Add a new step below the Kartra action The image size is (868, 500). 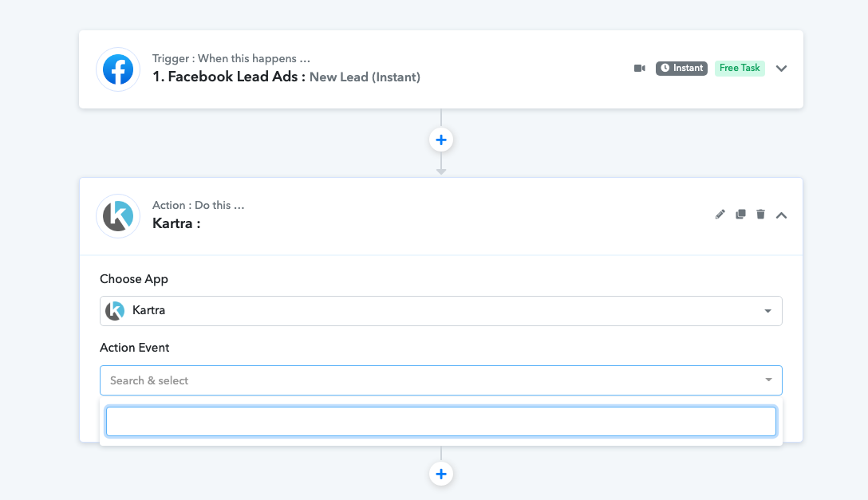(441, 474)
